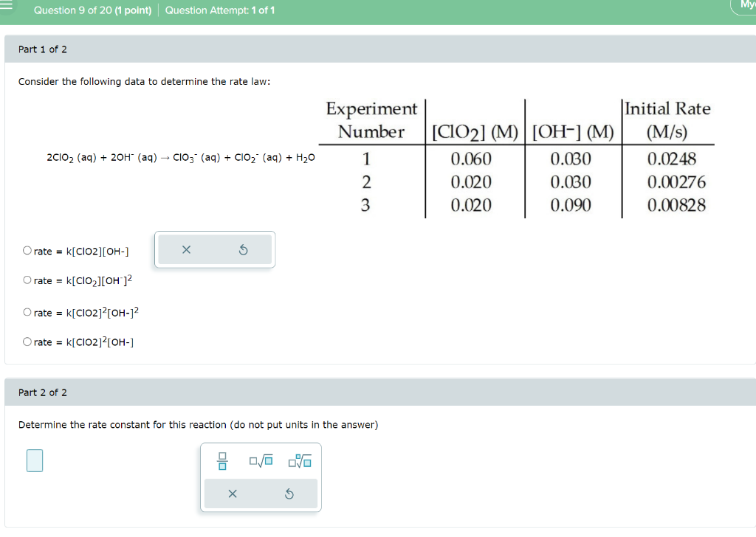Click the [ClO2] (M) column header

(x=475, y=132)
